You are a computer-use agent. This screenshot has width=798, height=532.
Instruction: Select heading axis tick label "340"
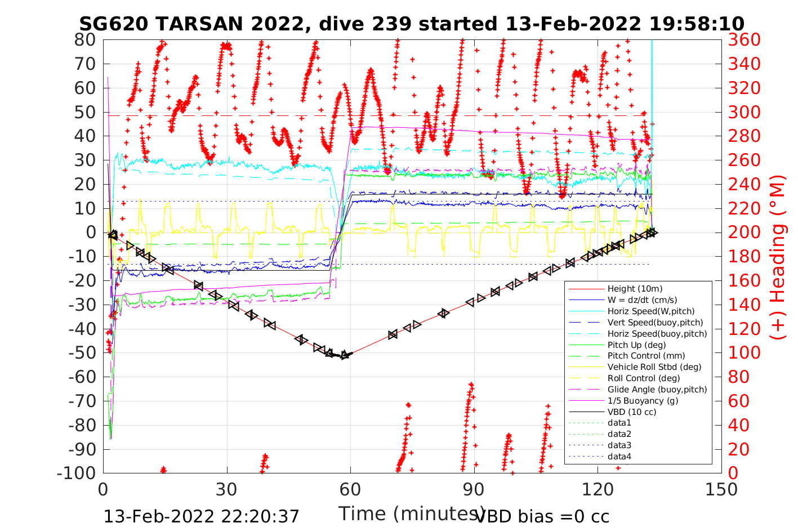click(744, 64)
